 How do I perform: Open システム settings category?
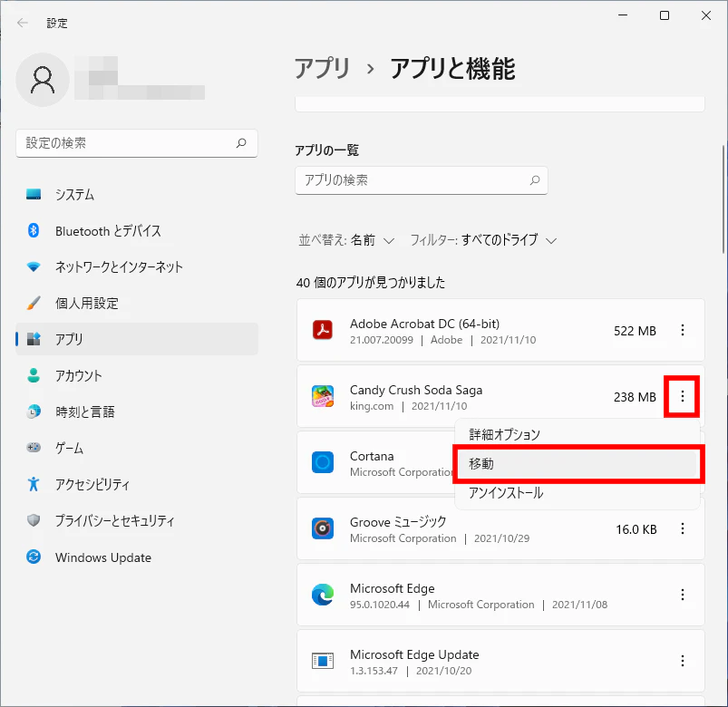137,194
